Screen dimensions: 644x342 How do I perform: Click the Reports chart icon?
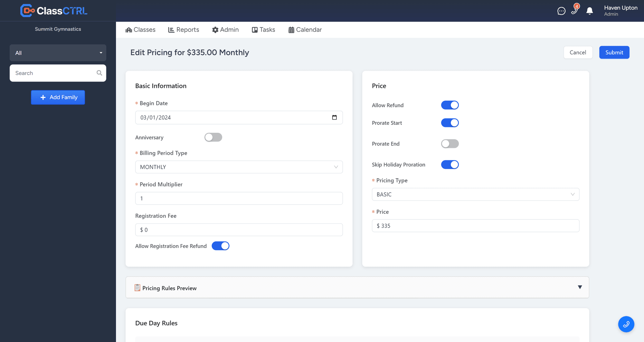[171, 30]
